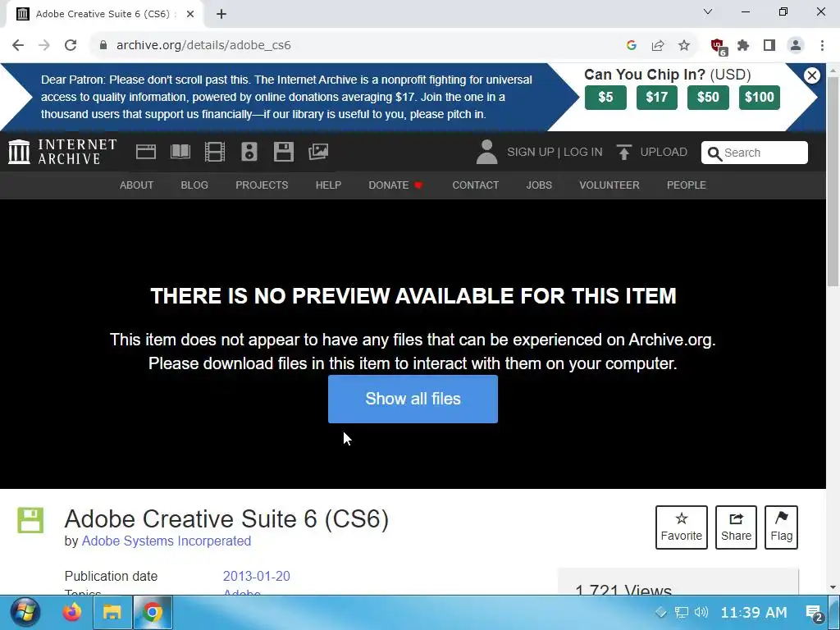
Task: Flag this item
Action: point(781,527)
